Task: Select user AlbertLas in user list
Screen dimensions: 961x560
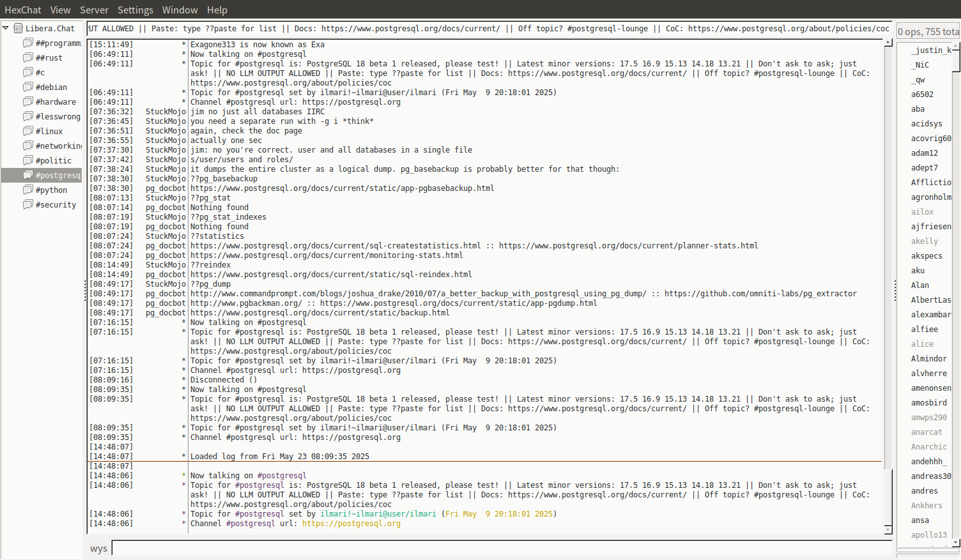Action: [x=930, y=299]
